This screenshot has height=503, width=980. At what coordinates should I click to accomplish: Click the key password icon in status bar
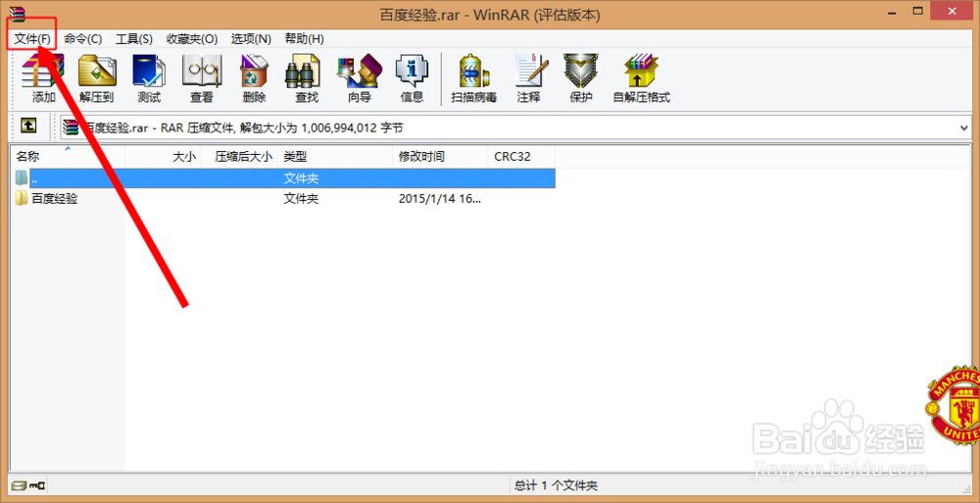[37, 484]
